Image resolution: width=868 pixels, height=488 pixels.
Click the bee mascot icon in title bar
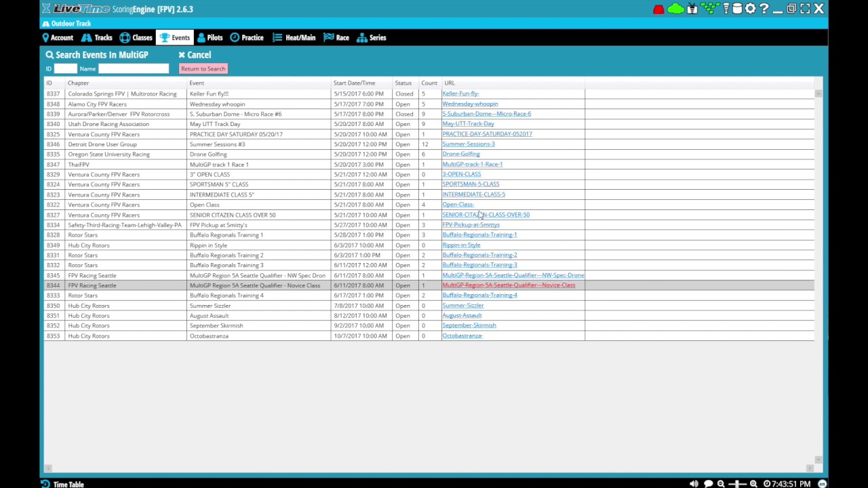(x=692, y=9)
